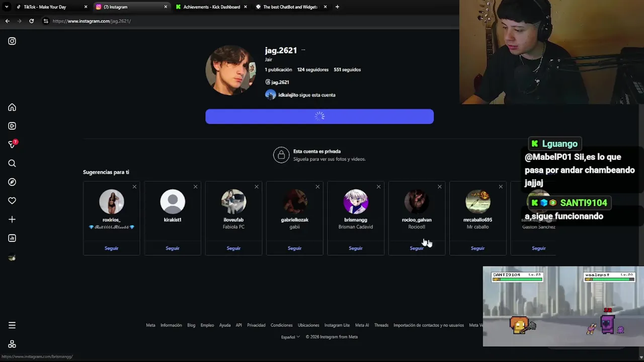
Task: Open the 124 seguidores link
Action: (x=313, y=69)
